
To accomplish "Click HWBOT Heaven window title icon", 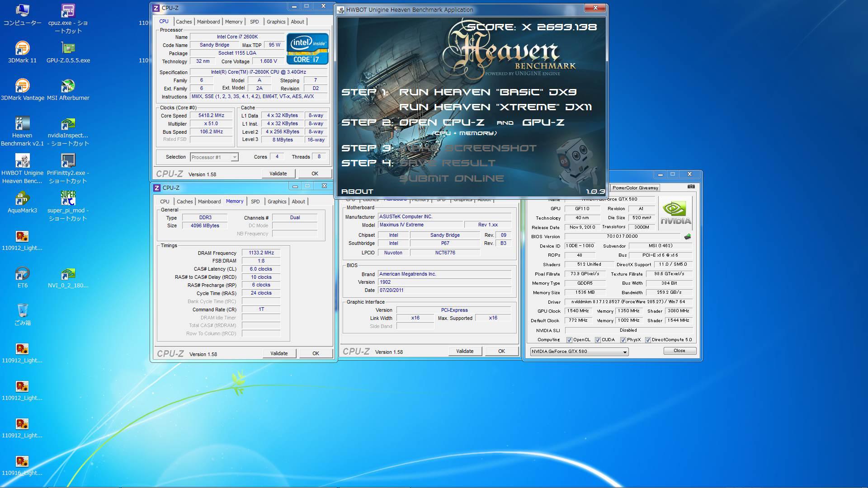I will click(341, 9).
